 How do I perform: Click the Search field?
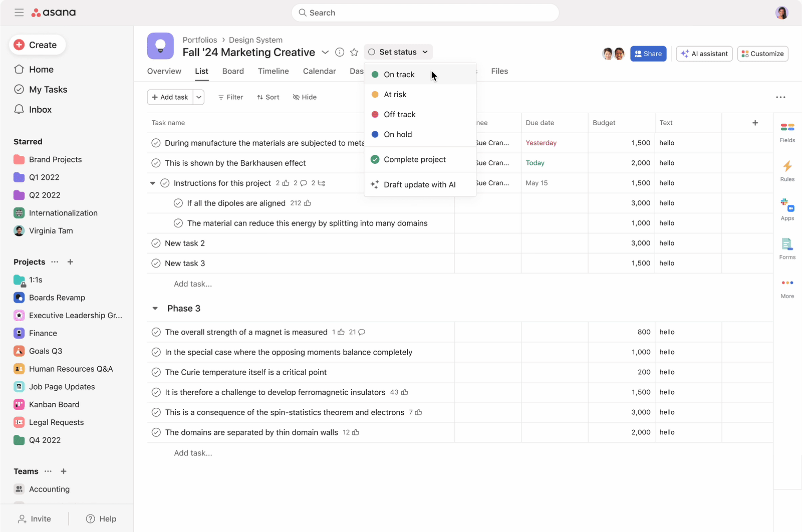[425, 13]
